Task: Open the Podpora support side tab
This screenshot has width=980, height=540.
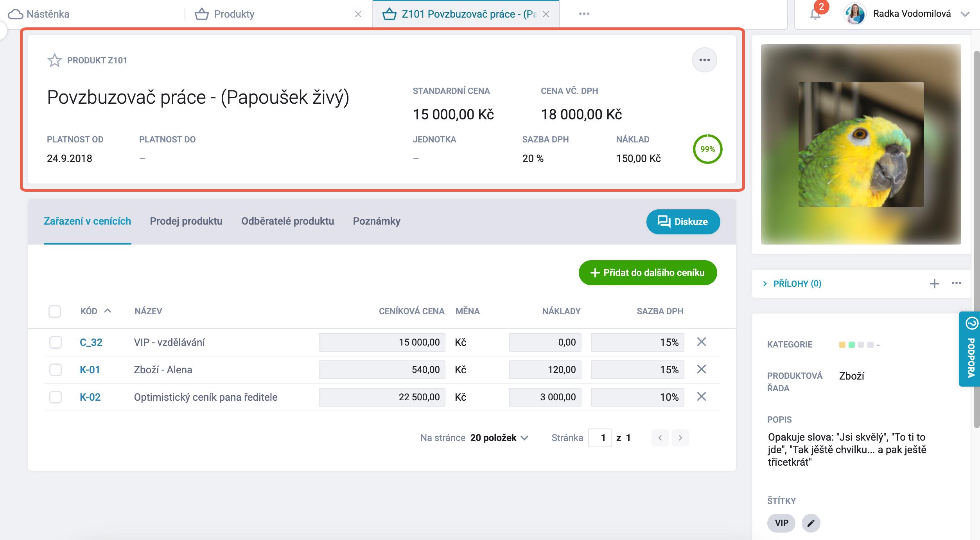Action: click(971, 348)
